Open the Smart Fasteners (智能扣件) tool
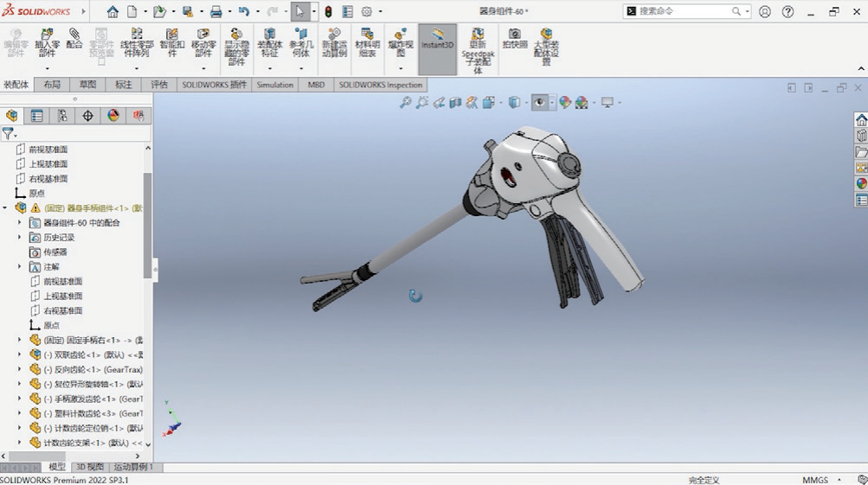This screenshot has width=868, height=485. coord(171,35)
